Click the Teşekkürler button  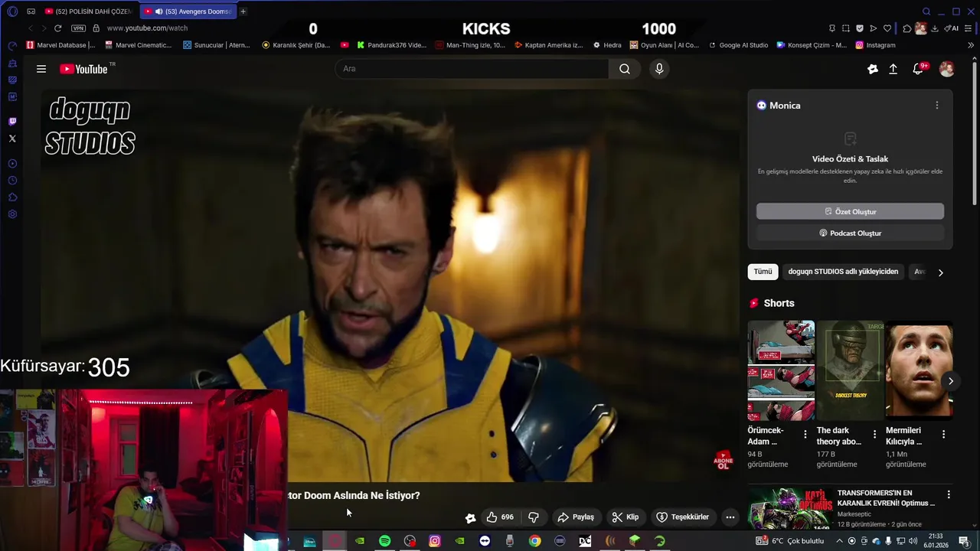tap(683, 517)
